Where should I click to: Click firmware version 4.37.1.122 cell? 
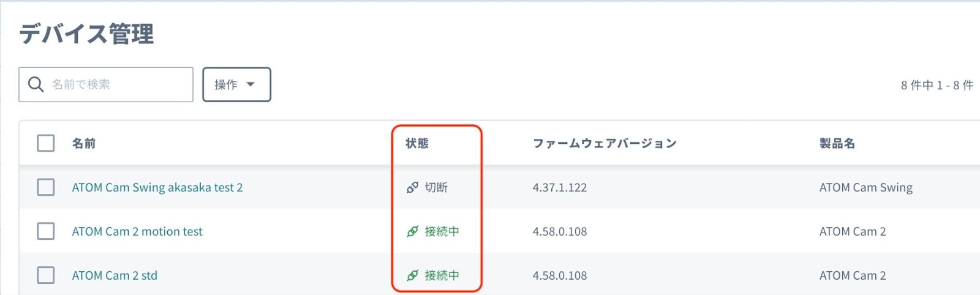[x=560, y=187]
